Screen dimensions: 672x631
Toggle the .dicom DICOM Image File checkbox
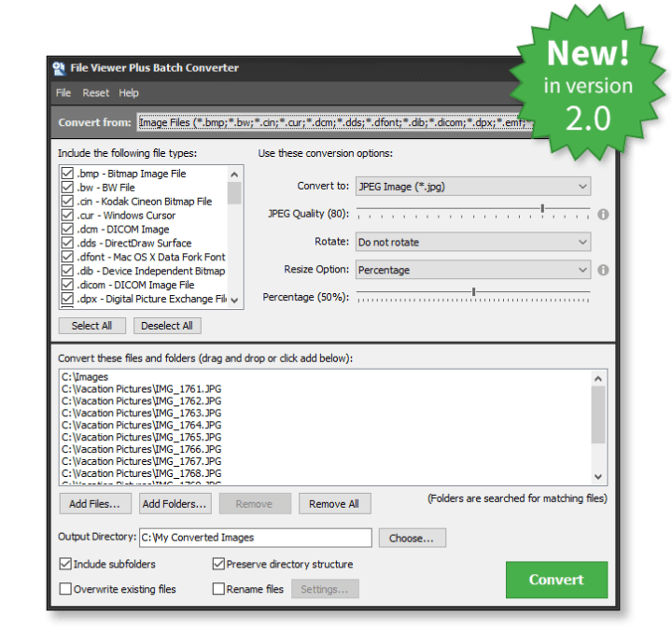(x=67, y=285)
